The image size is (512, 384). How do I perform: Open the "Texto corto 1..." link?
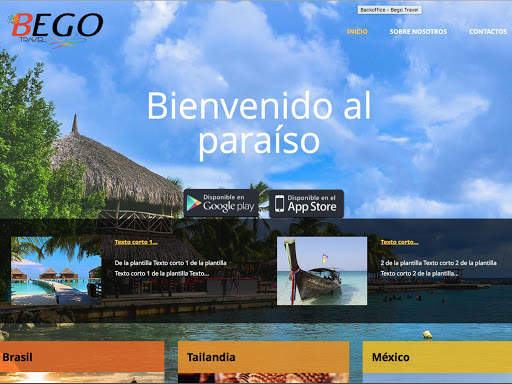(x=136, y=242)
